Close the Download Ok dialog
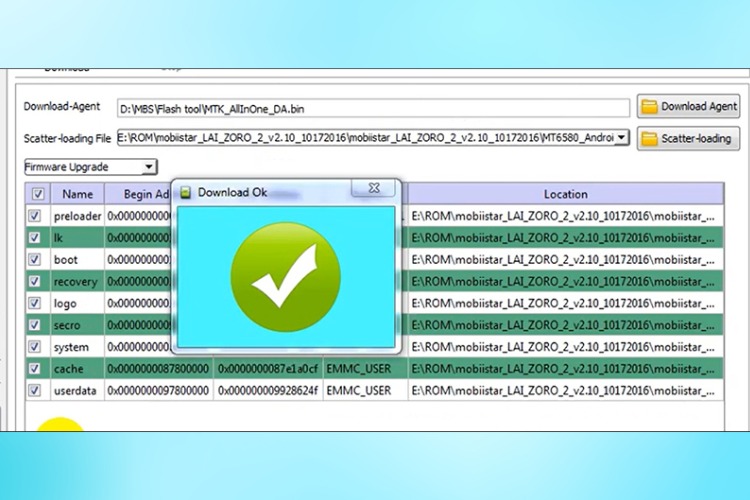Image resolution: width=750 pixels, height=500 pixels. 373,189
